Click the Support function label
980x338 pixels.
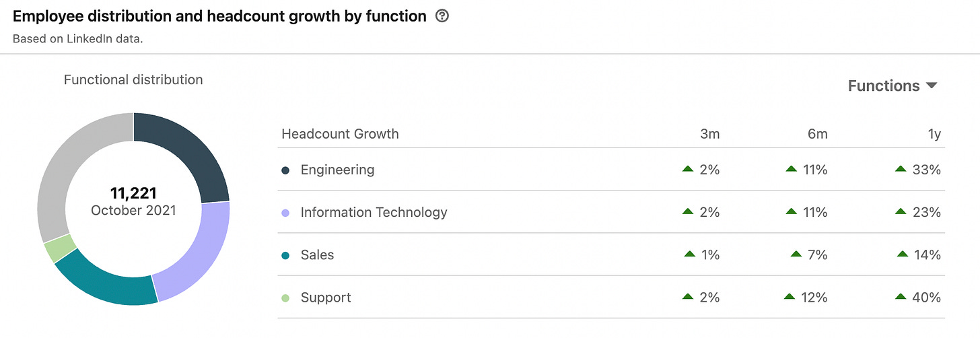[x=326, y=297]
